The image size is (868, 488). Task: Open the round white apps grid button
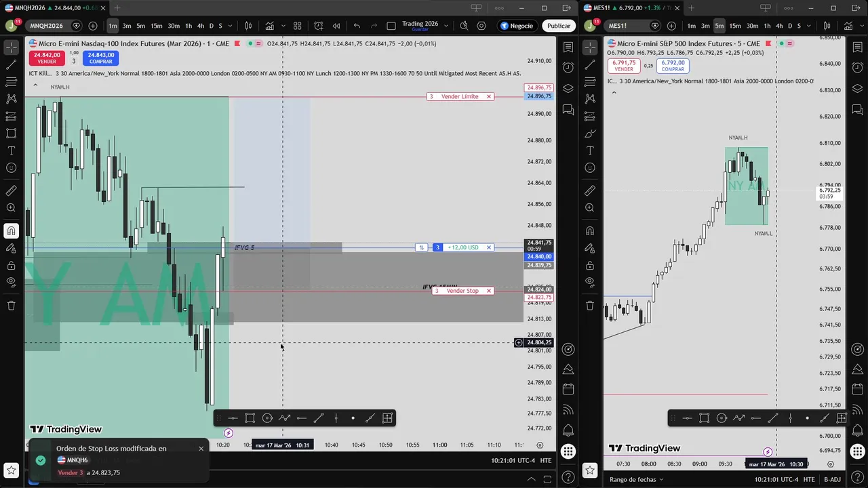568,451
